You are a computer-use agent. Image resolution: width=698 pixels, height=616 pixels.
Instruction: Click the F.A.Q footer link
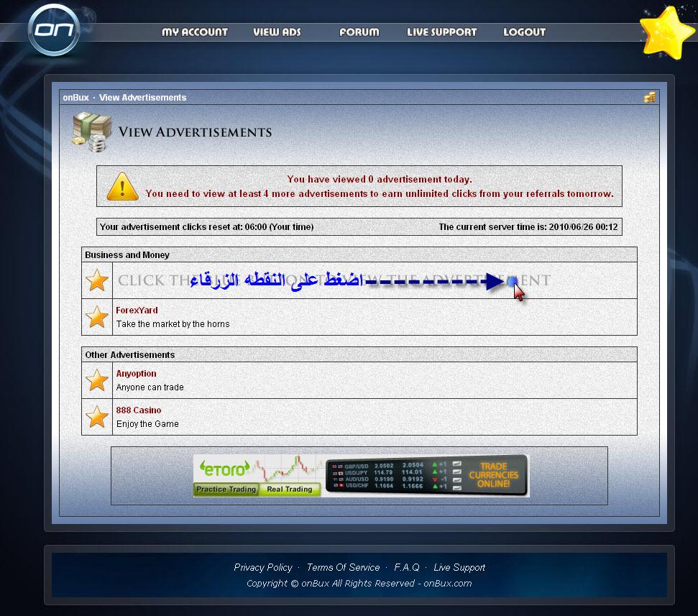point(407,568)
